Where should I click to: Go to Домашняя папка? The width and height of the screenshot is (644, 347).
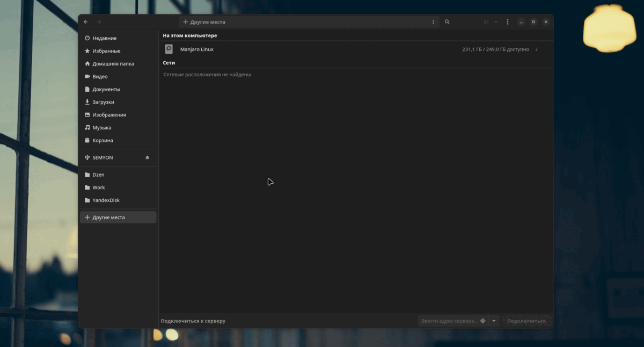click(x=113, y=63)
